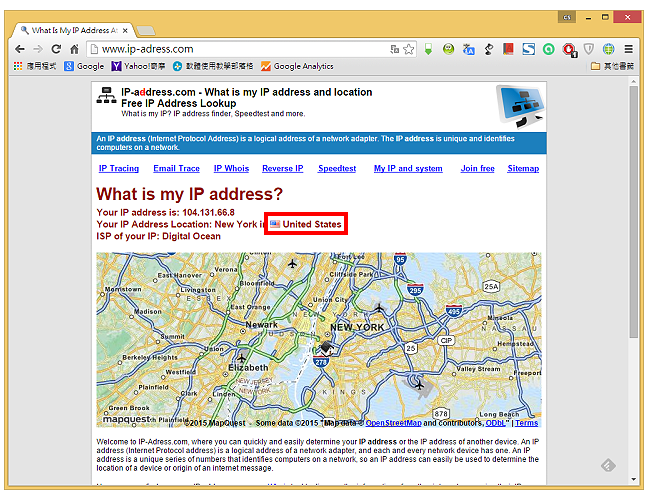
Task: Open the green smiley face extension
Action: (448, 49)
